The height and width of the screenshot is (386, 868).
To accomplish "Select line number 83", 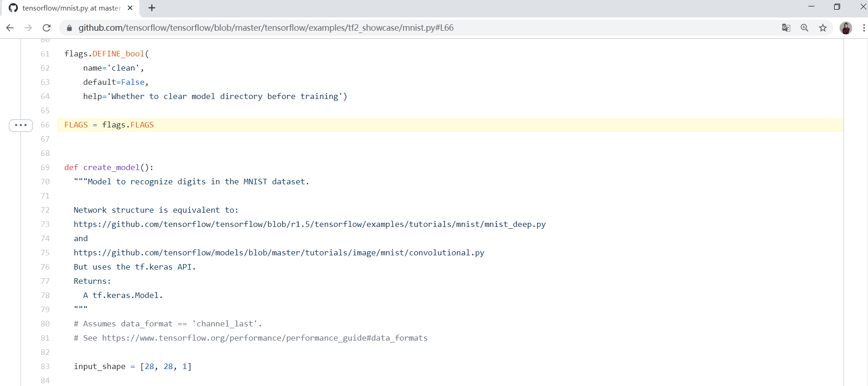I will tap(45, 367).
